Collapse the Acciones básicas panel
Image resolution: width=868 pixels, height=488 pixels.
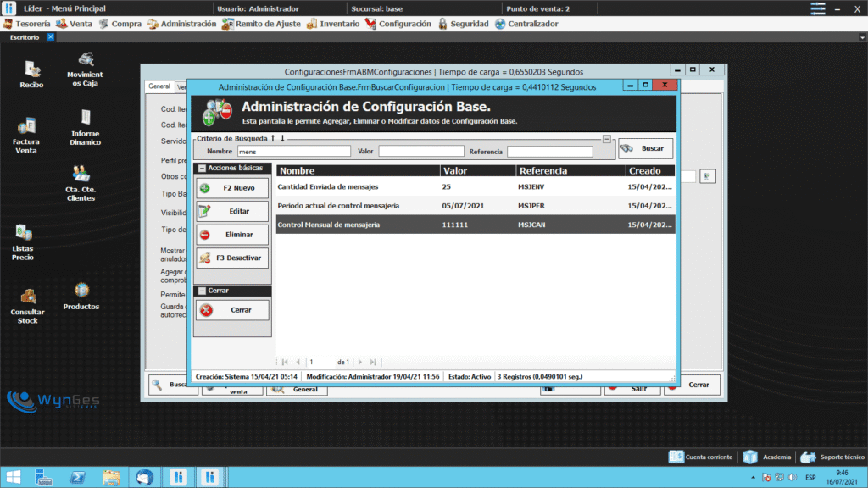pos(202,168)
